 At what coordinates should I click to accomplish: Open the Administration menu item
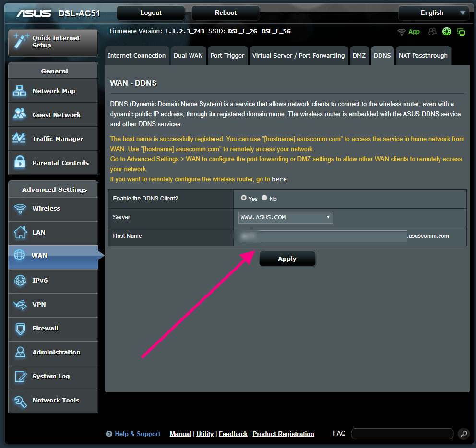pyautogui.click(x=53, y=353)
